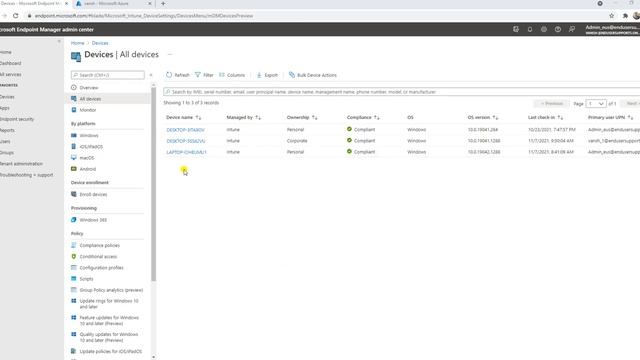Click the Overview icon in the device menu
The image size is (640, 360).
point(74,87)
